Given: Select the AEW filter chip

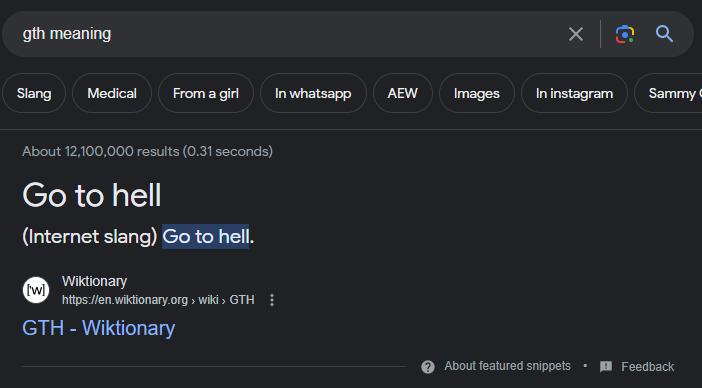Looking at the screenshot, I should coord(402,93).
